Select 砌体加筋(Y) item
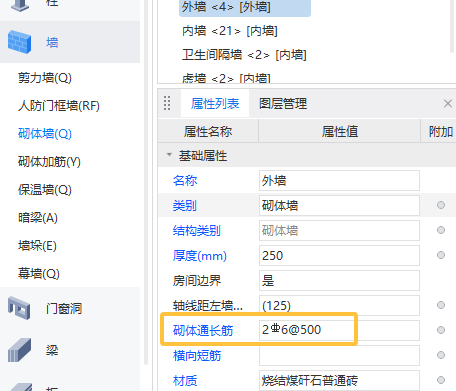The image size is (456, 391). point(49,162)
